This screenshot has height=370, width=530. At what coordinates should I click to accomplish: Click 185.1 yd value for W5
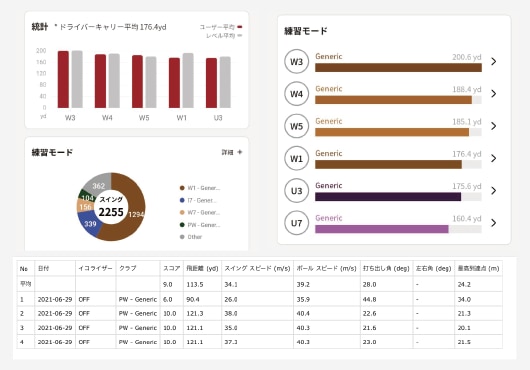pos(467,122)
